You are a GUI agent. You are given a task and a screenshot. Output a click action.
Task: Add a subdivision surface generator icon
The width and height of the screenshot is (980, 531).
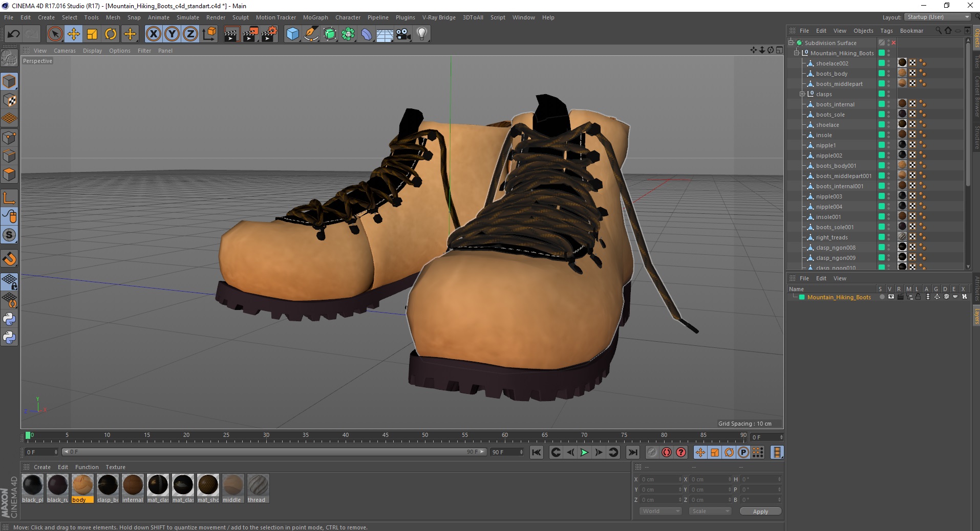[x=330, y=34]
